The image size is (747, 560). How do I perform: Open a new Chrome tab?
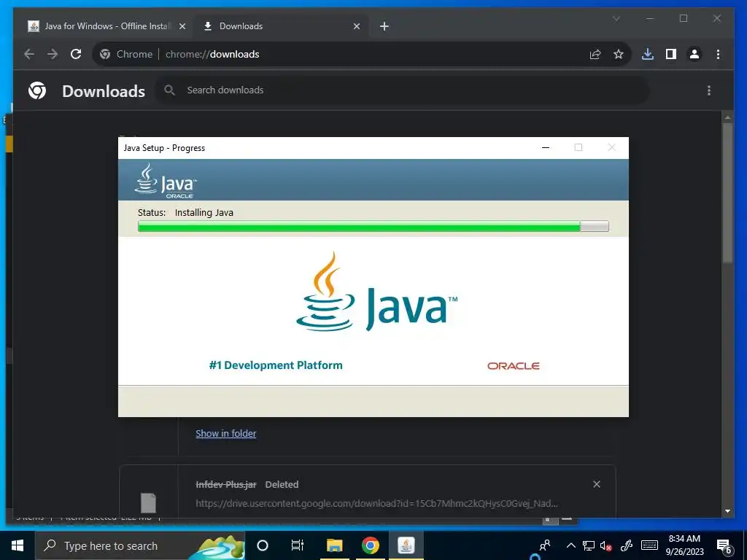384,26
